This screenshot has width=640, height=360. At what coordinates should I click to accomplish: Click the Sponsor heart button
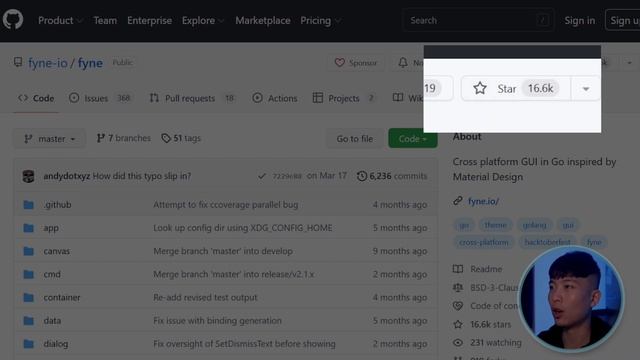coord(356,63)
